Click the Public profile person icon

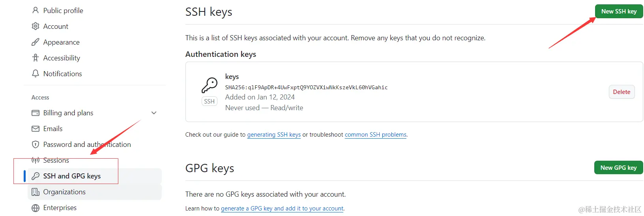point(36,10)
